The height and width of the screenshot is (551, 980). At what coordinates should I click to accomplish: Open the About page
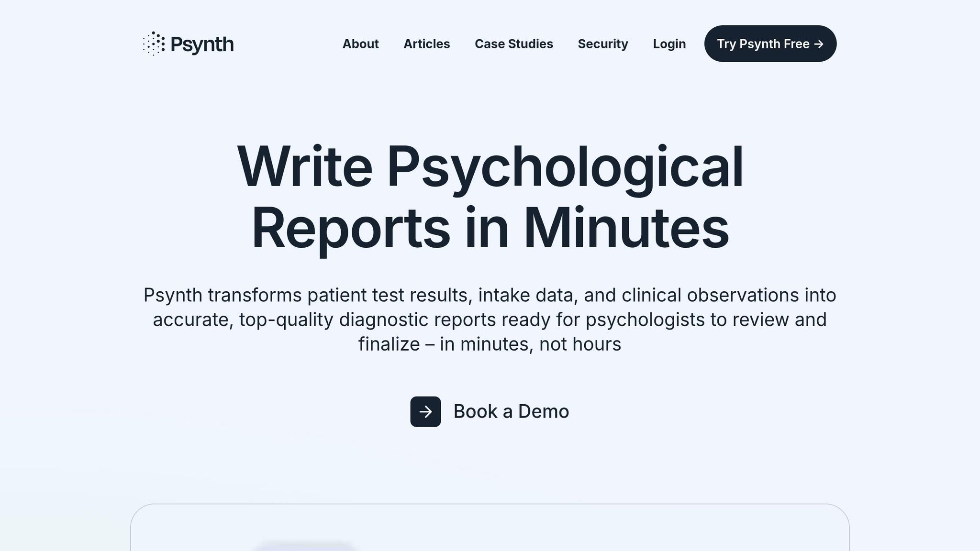tap(360, 44)
